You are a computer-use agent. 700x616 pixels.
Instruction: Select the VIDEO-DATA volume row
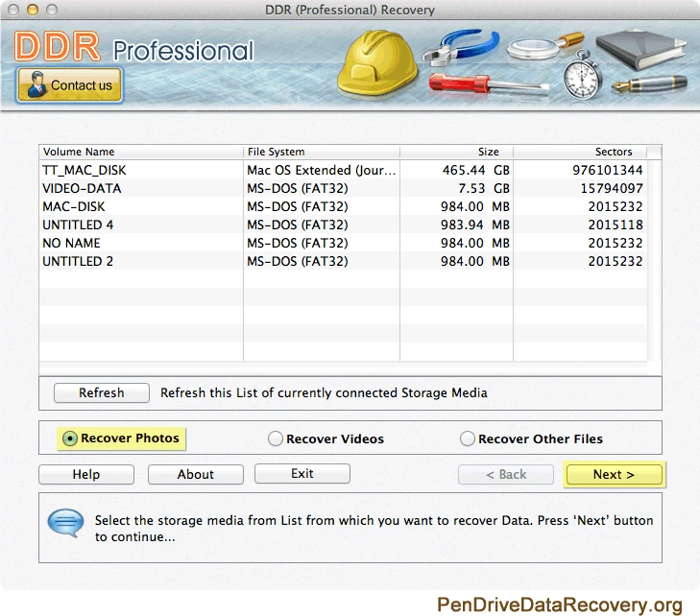(344, 188)
